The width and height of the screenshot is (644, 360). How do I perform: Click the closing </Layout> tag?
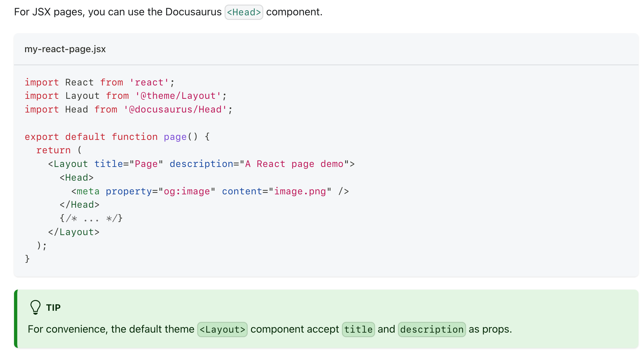click(74, 232)
